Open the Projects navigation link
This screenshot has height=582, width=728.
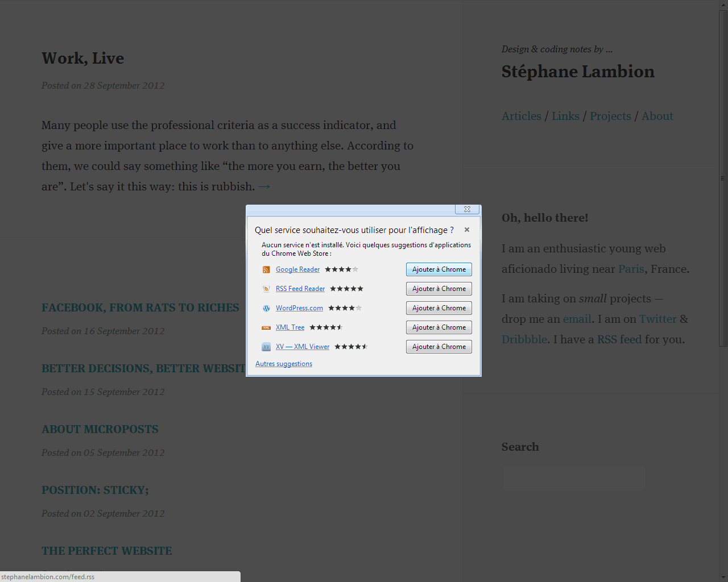(x=610, y=116)
